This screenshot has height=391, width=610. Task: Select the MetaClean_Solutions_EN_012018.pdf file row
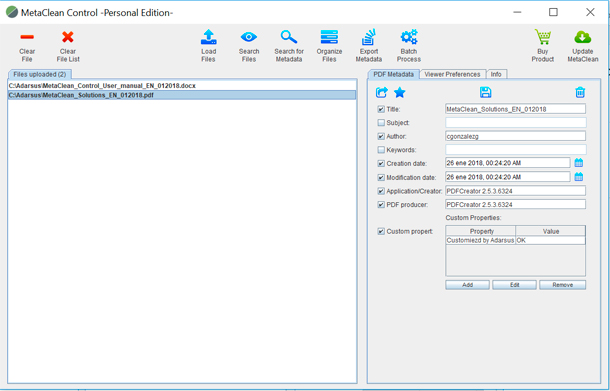182,95
